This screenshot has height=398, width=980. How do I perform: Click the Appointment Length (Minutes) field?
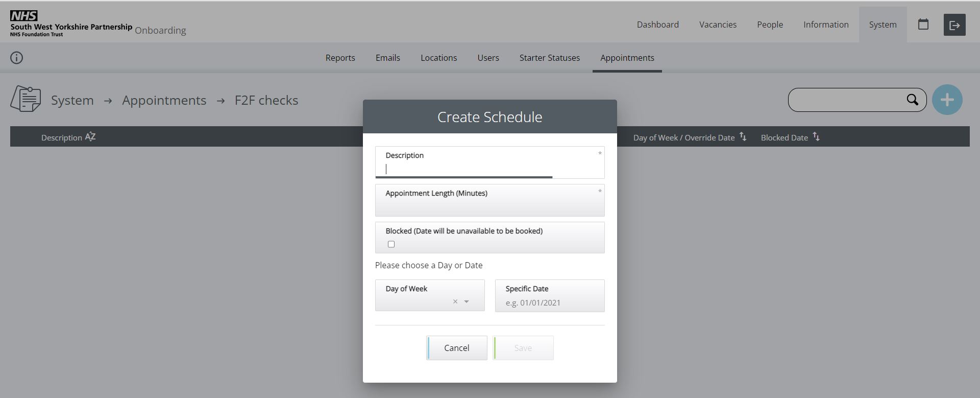(x=489, y=205)
